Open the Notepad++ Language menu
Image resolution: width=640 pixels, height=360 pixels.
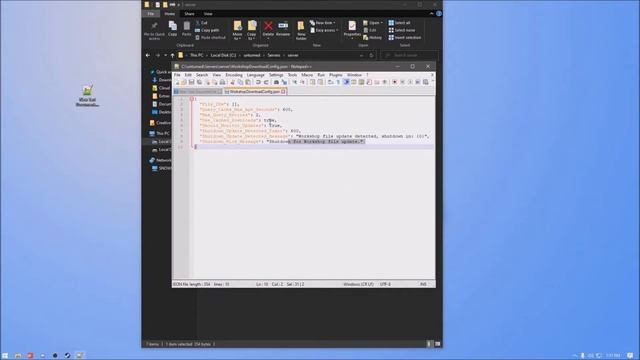tap(256, 75)
